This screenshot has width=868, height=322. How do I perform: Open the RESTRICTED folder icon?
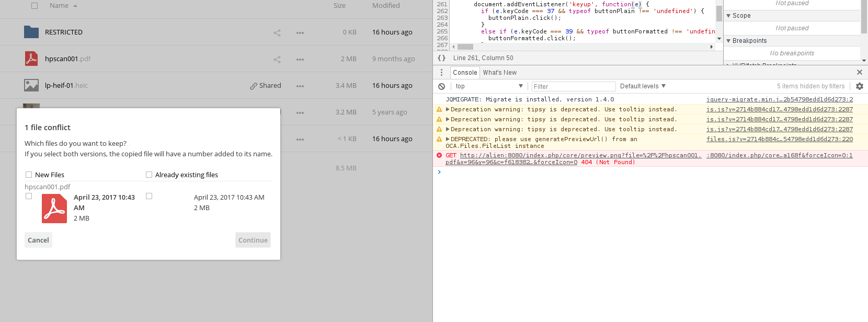31,32
